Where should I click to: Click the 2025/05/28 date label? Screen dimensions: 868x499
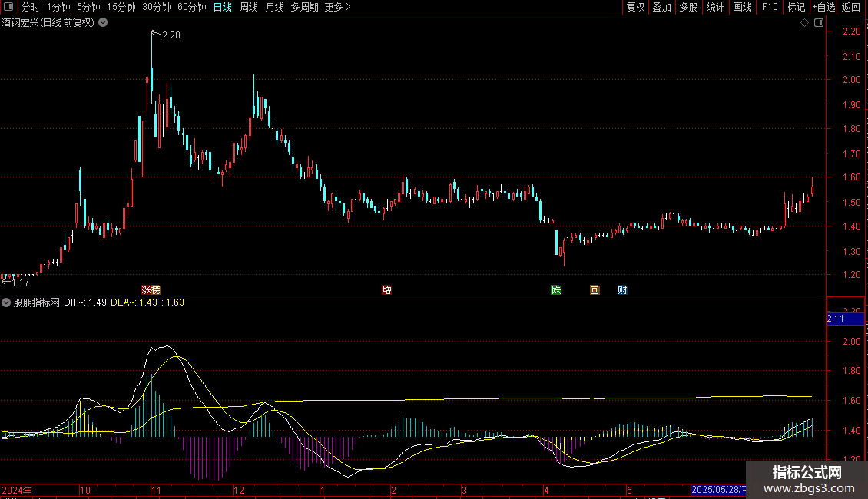tap(718, 490)
